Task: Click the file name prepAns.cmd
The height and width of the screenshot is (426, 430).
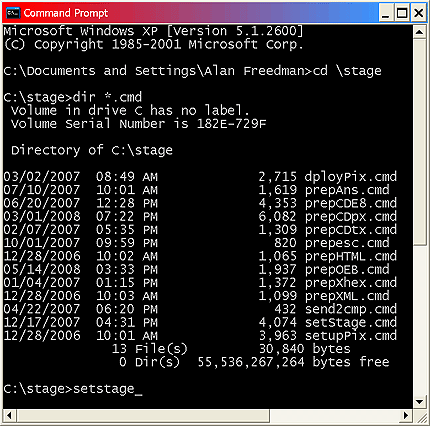Action: click(347, 190)
